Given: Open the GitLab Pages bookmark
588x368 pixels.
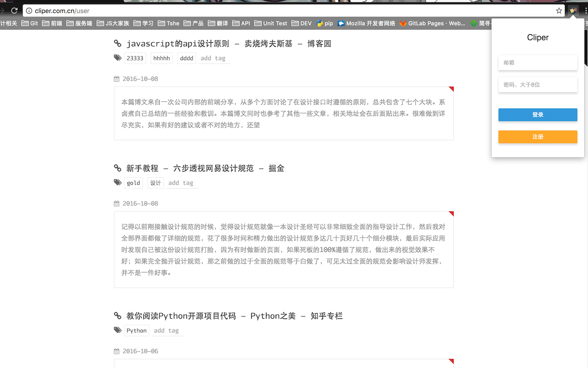Looking at the screenshot, I should (x=432, y=23).
